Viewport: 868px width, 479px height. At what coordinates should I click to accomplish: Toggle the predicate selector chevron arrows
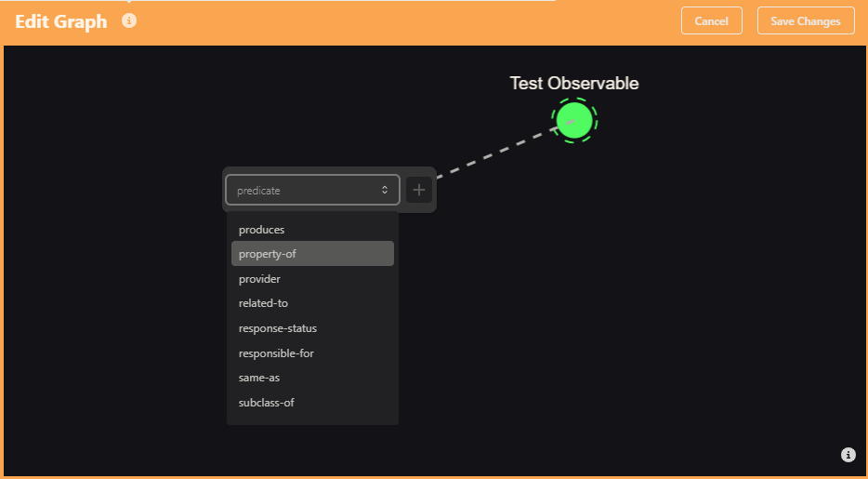[385, 190]
